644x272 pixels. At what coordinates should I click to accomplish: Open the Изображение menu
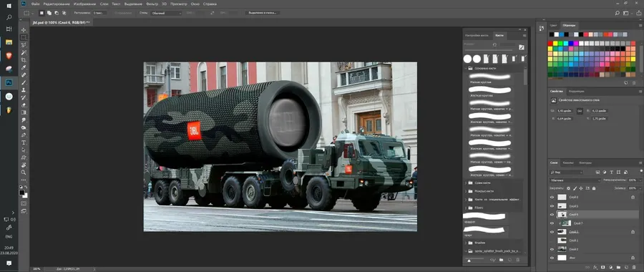[85, 4]
